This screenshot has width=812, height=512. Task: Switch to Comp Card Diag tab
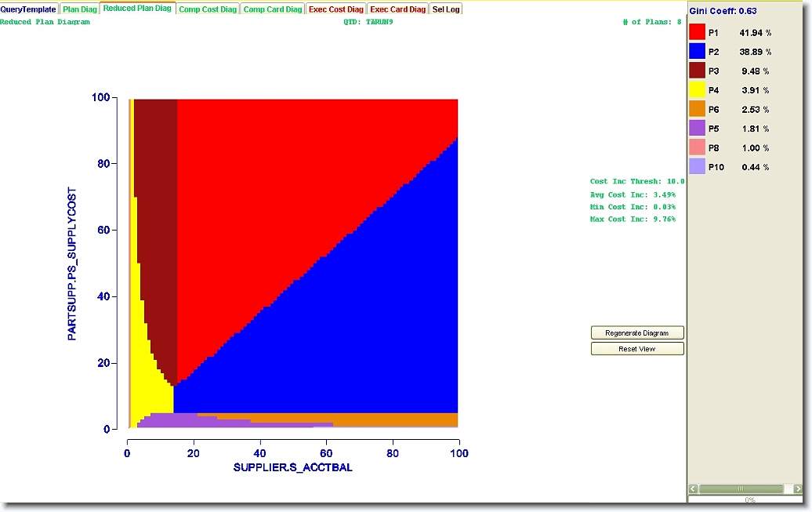272,9
